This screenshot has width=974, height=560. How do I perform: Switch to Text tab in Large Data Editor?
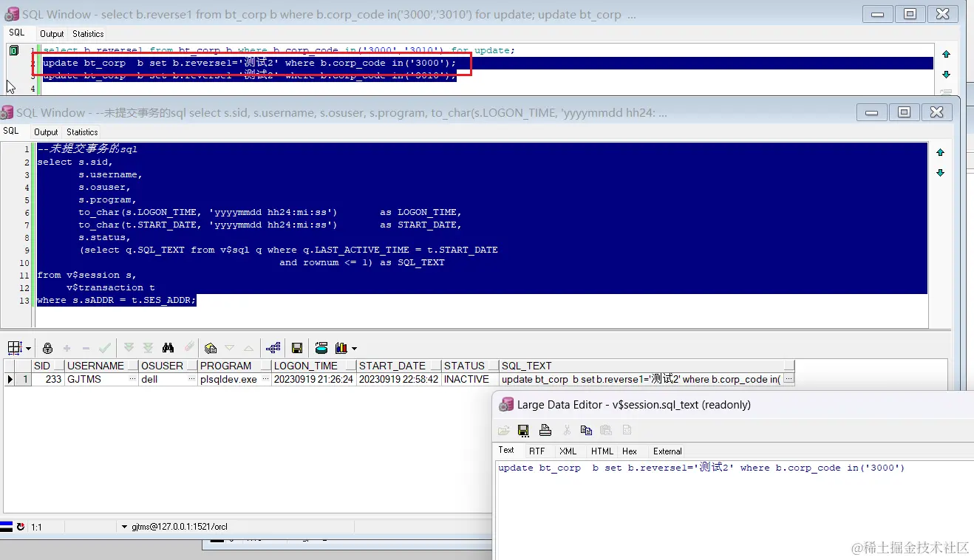click(x=506, y=450)
